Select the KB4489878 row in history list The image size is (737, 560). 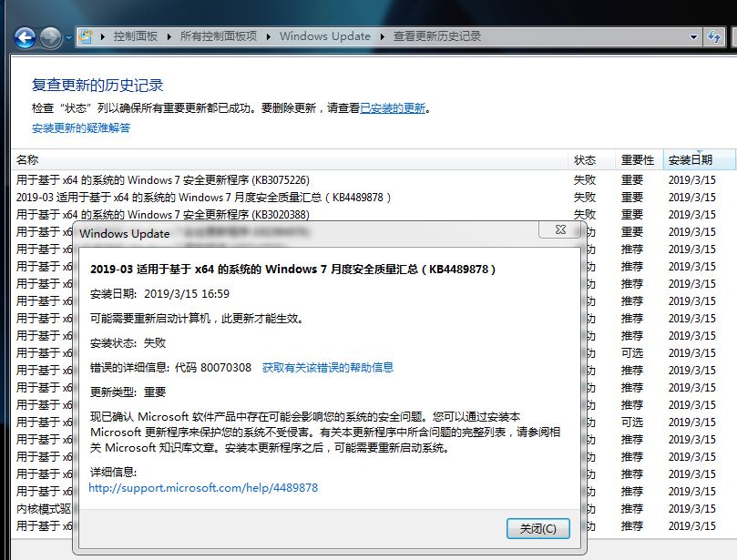coord(372,198)
